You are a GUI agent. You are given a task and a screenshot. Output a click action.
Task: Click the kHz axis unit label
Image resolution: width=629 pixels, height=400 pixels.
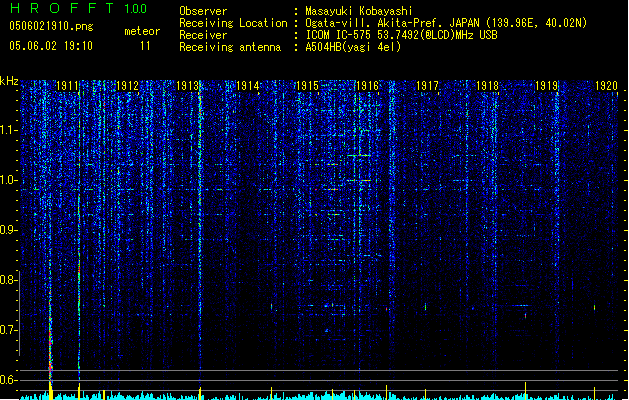(x=9, y=81)
